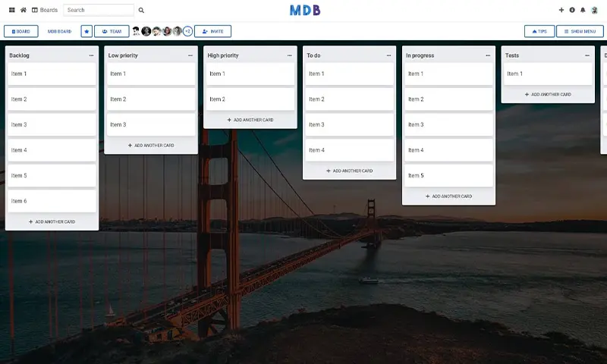Focus the Search input field

coord(98,11)
